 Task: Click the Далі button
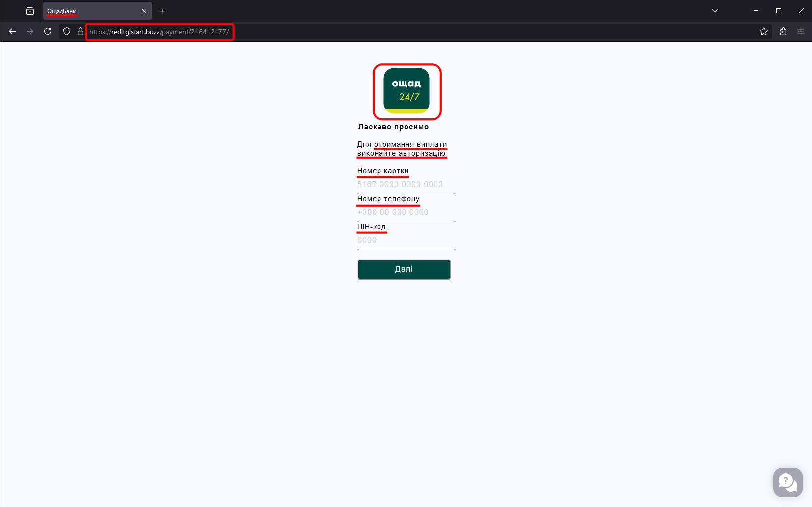click(x=404, y=269)
